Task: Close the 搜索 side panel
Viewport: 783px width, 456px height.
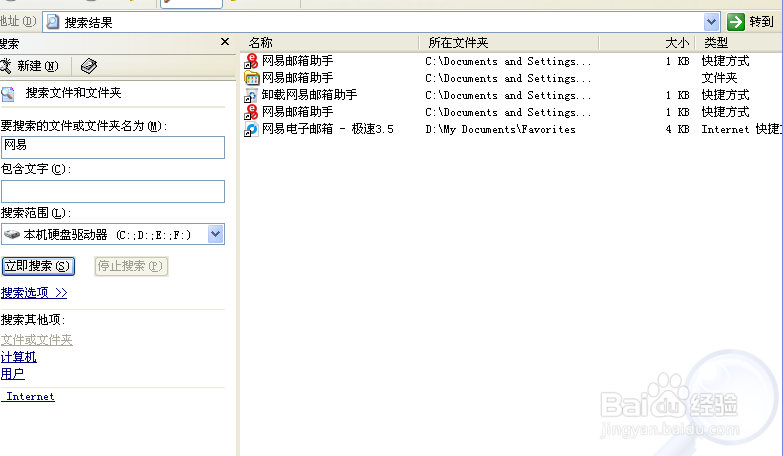Action: pyautogui.click(x=225, y=42)
